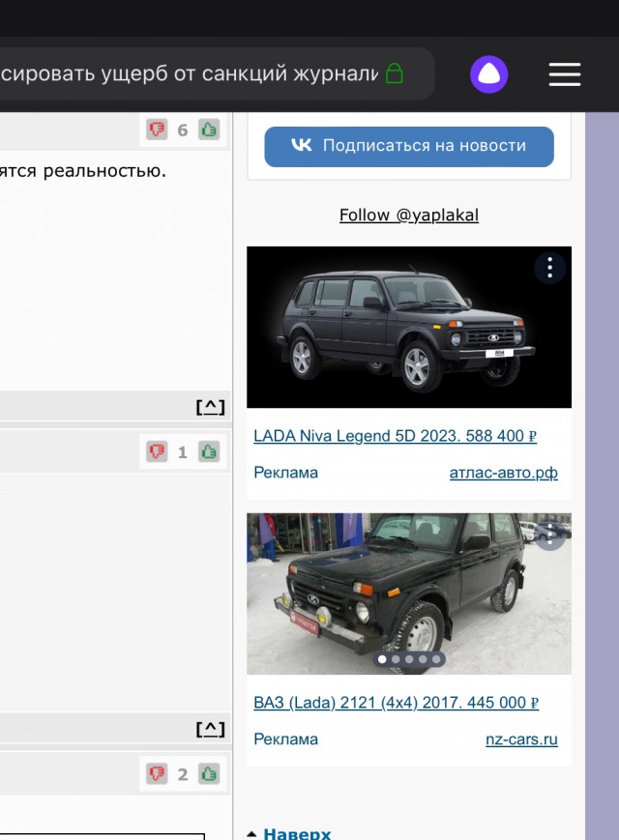
Task: Select the first carousel dot on ВАЗ ad
Action: [382, 659]
